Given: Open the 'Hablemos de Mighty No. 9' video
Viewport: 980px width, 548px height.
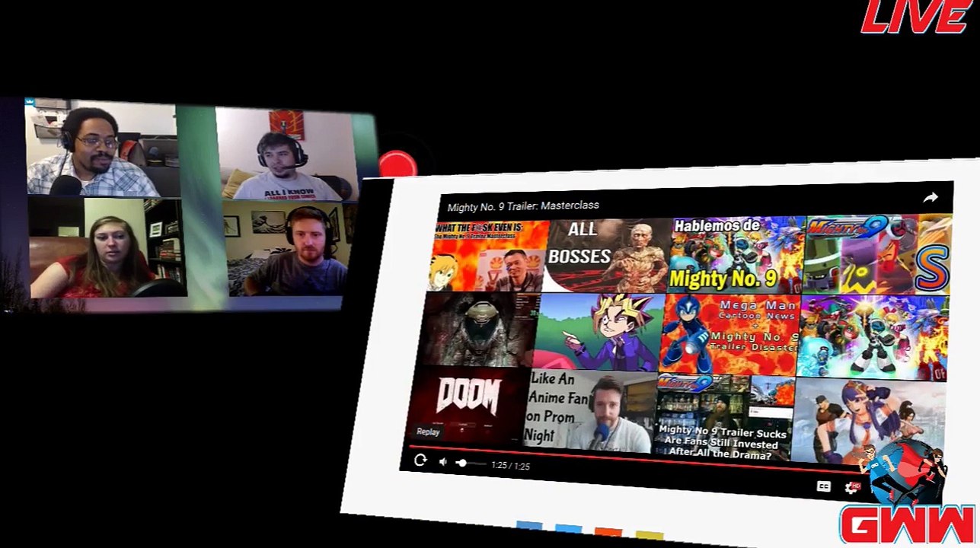Looking at the screenshot, I should (736, 256).
